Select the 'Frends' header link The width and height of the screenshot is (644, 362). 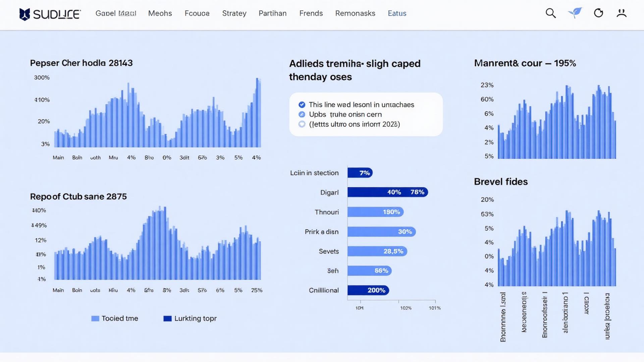(x=311, y=13)
